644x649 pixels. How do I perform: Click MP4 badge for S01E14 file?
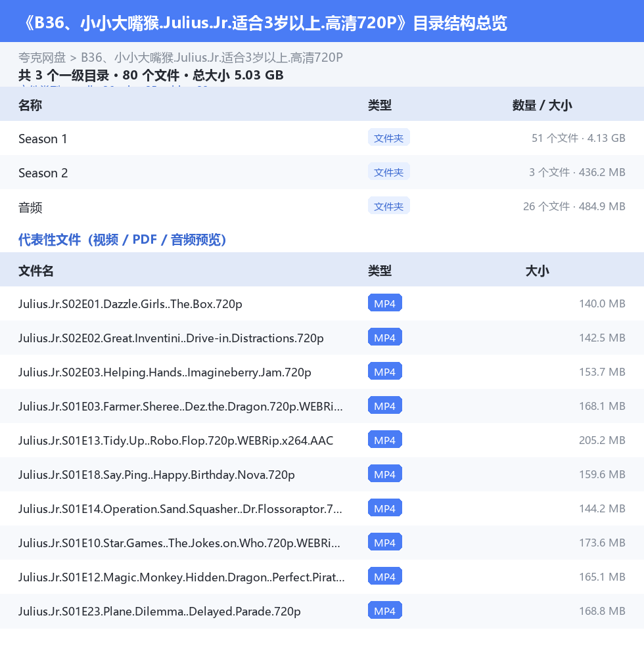tap(384, 508)
